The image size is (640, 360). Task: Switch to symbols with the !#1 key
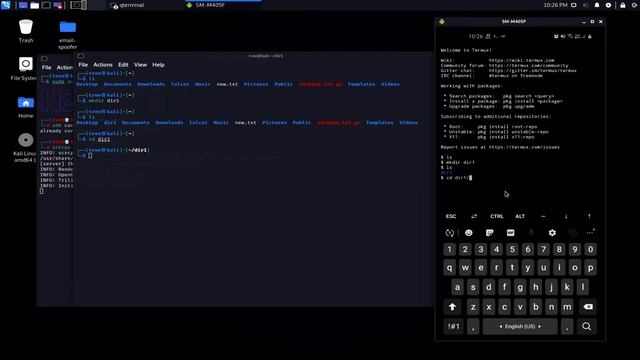click(x=453, y=327)
